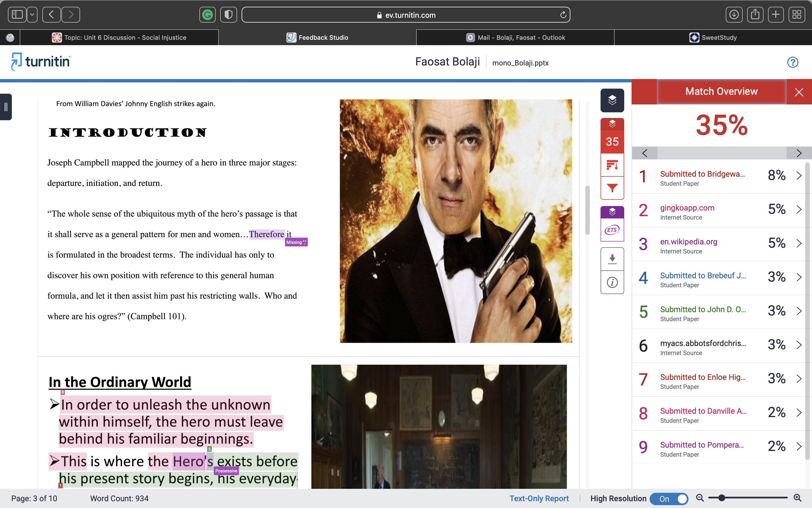Open Turnitin help question mark
Screen dimensions: 812x508
tap(793, 62)
